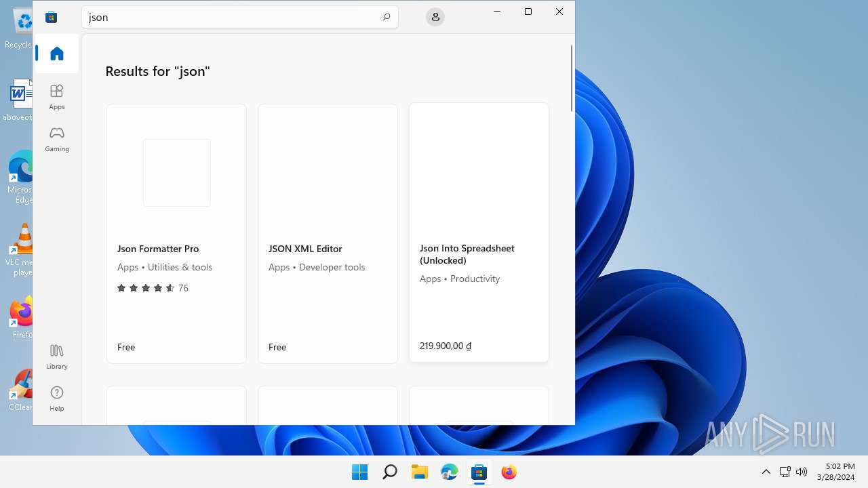Click the Store results vertical scrollbar
Viewport: 868px width, 488px height.
point(572,78)
